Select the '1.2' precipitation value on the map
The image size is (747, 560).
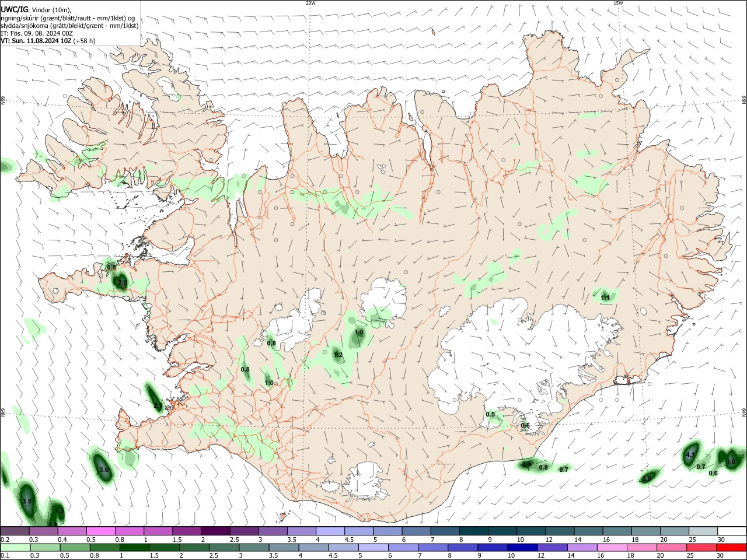tap(338, 355)
